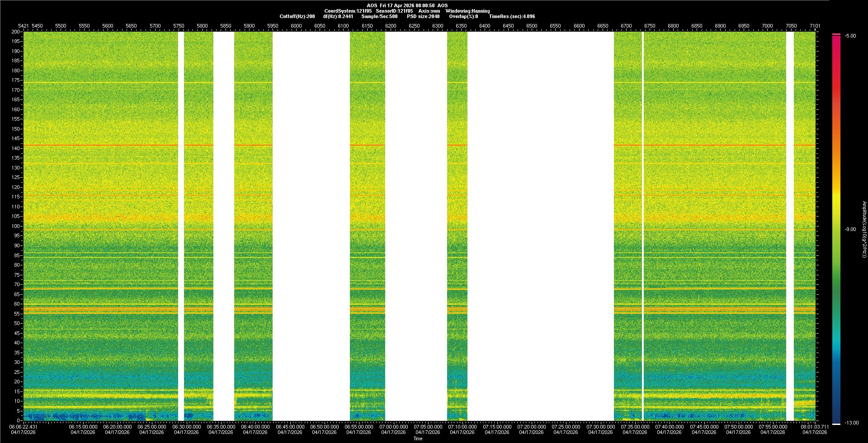Click top axis tick label "6250"
868x443 pixels.
click(x=414, y=26)
